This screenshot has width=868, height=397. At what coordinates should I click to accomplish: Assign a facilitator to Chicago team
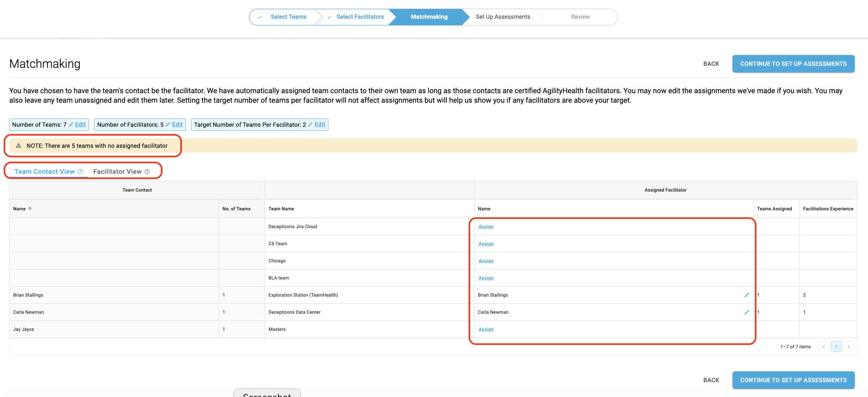click(x=486, y=261)
